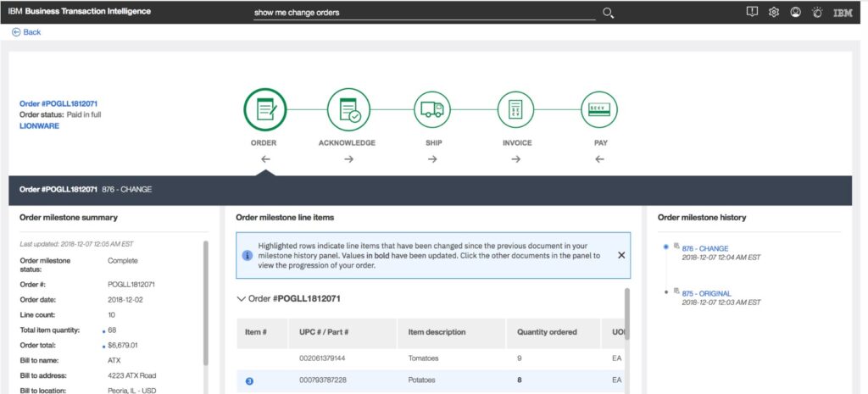Open the 876 - CHANGE document link
Image resolution: width=868 pixels, height=394 pixels.
coord(705,248)
